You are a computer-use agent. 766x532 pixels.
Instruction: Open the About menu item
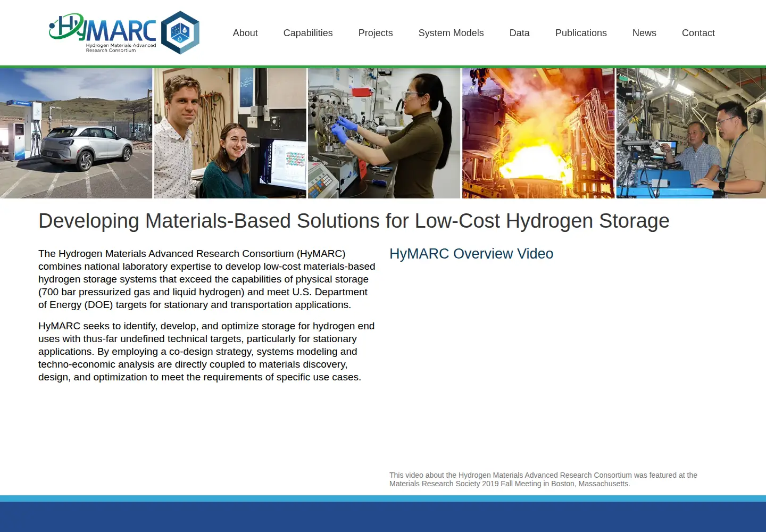245,33
